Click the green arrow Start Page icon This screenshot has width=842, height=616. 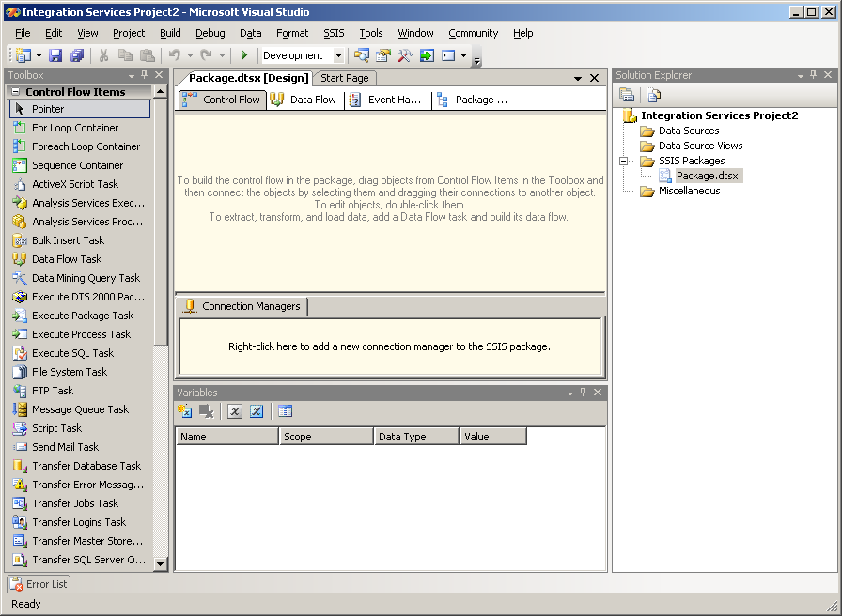(427, 55)
